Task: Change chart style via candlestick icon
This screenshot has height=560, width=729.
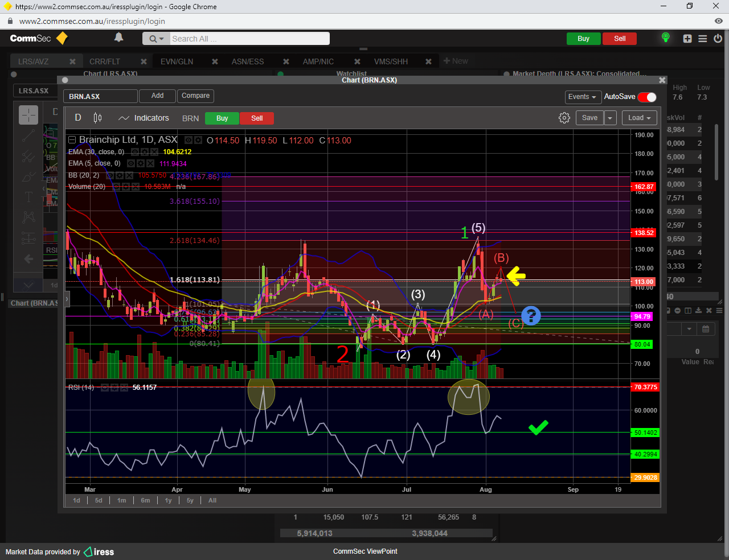Action: click(x=97, y=118)
